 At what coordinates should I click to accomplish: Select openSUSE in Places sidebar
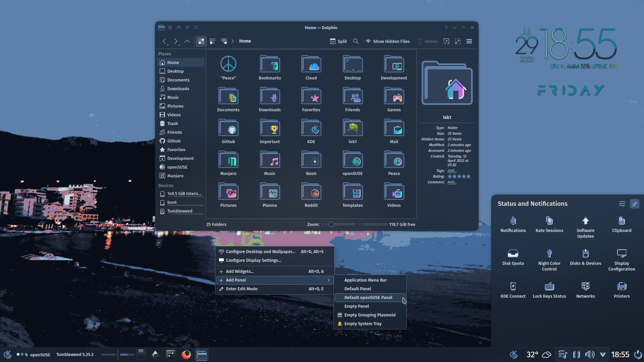coord(181,167)
